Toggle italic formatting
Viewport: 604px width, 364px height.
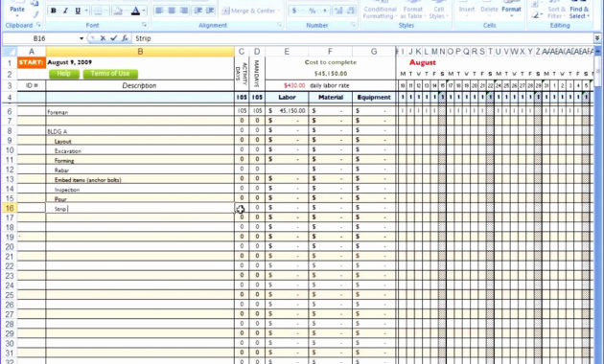pyautogui.click(x=65, y=11)
